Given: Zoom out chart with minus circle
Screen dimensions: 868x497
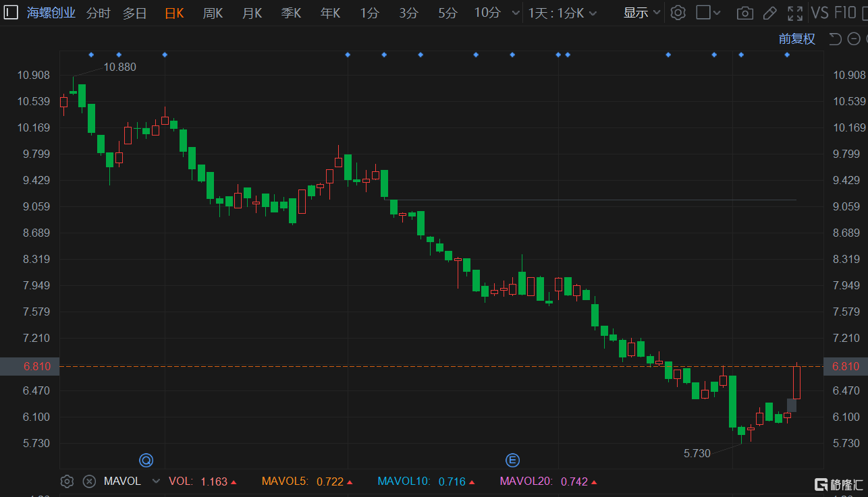Looking at the screenshot, I should [853, 38].
